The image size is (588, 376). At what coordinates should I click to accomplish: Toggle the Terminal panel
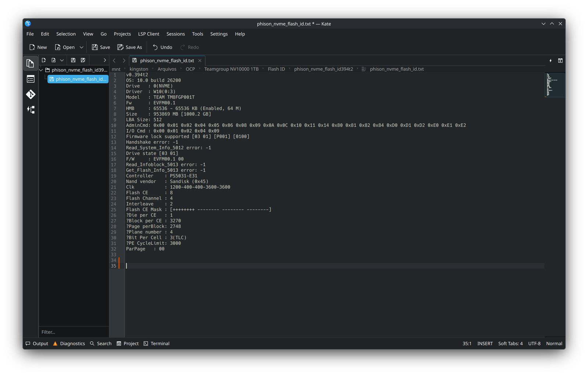(157, 344)
